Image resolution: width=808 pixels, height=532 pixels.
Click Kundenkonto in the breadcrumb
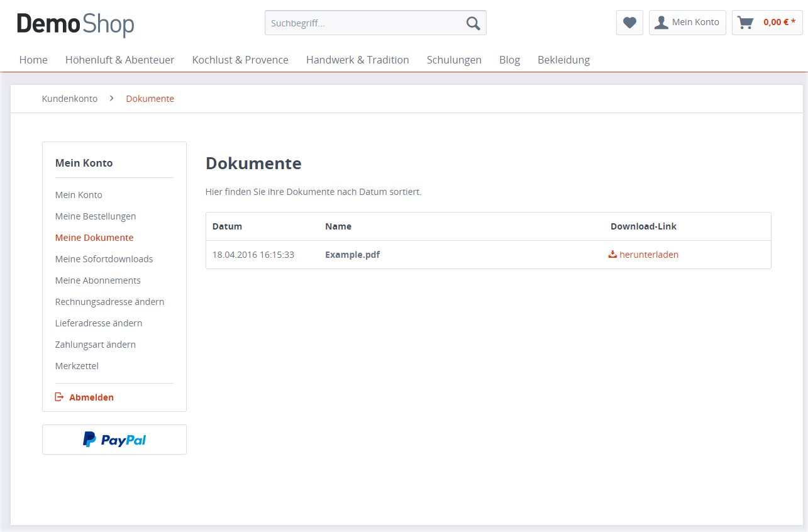pos(70,99)
